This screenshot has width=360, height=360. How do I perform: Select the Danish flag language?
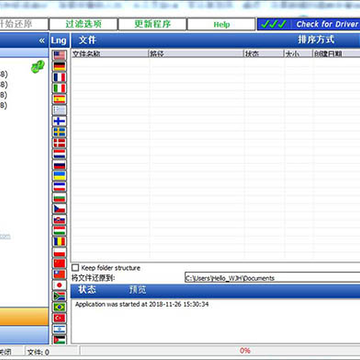coord(60,143)
